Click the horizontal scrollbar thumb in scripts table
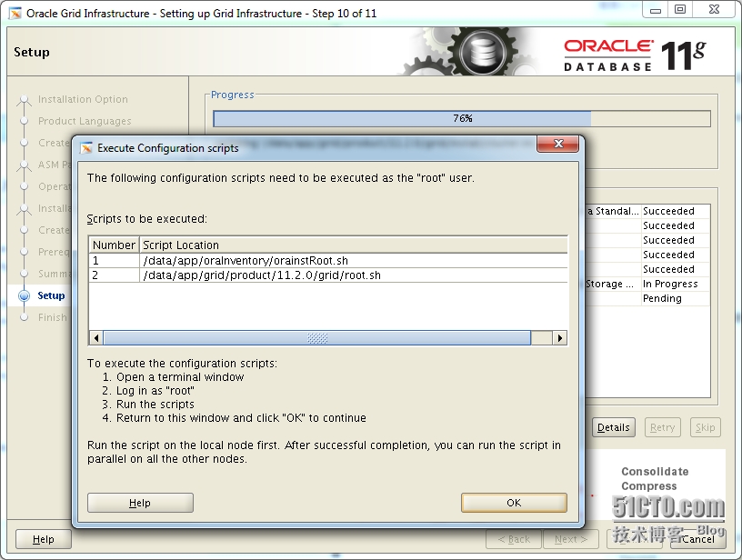 pyautogui.click(x=317, y=337)
